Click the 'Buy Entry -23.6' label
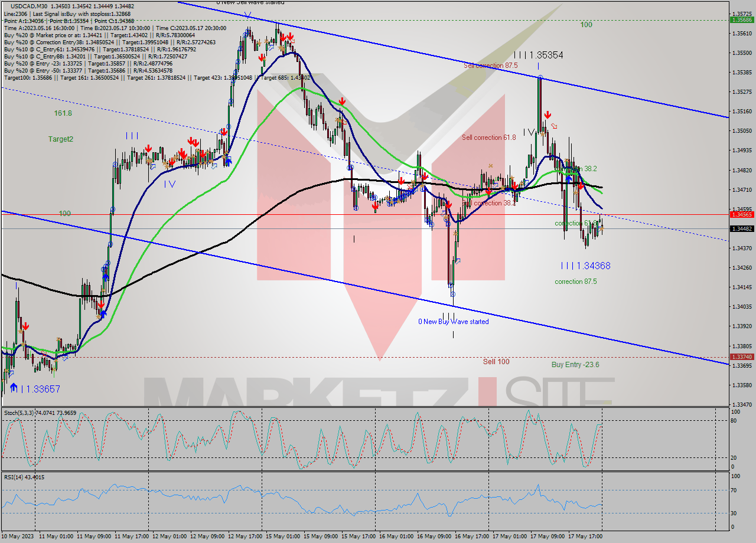 575,365
